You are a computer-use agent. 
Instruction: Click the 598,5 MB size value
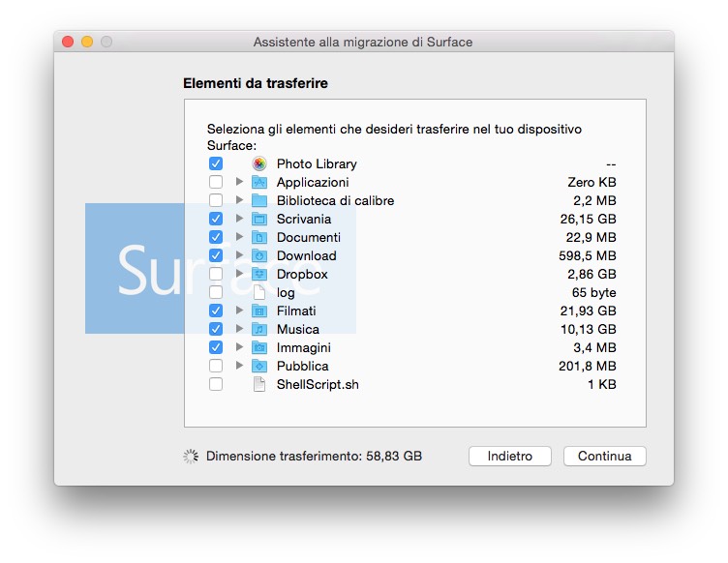pos(588,255)
